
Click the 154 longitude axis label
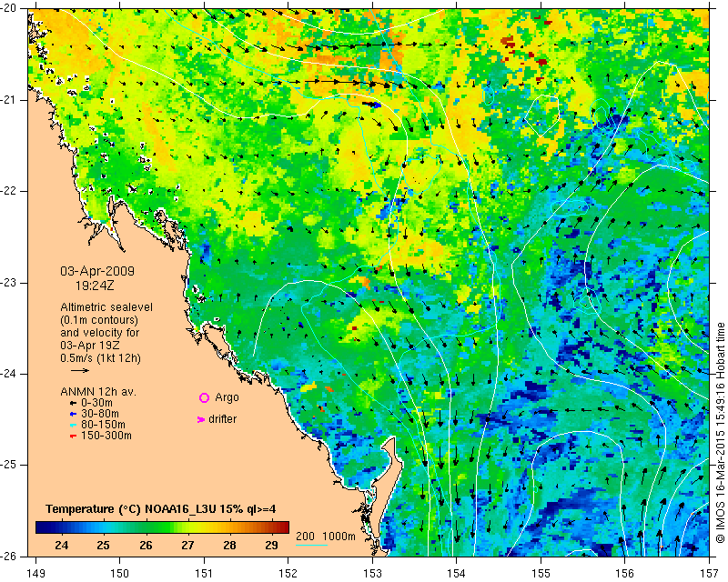[457, 574]
